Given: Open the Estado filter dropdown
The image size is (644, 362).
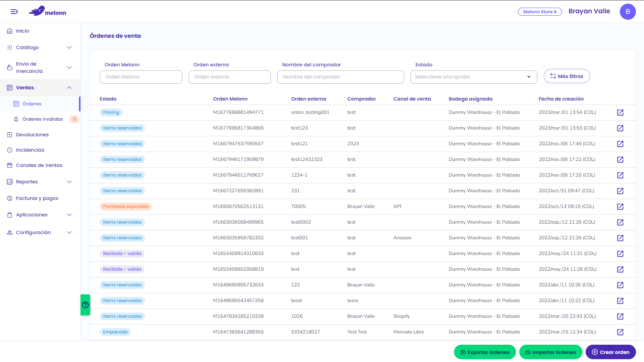Looking at the screenshot, I should click(474, 77).
